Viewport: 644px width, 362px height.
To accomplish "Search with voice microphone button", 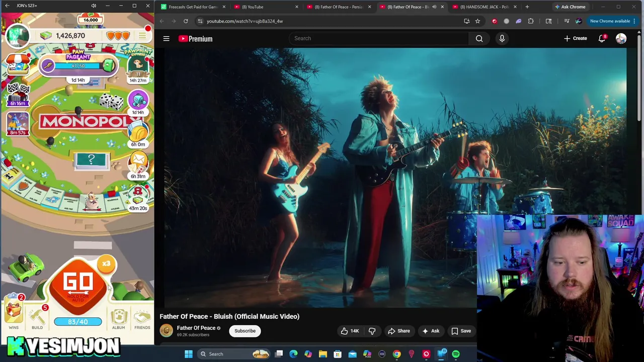I will pyautogui.click(x=502, y=38).
